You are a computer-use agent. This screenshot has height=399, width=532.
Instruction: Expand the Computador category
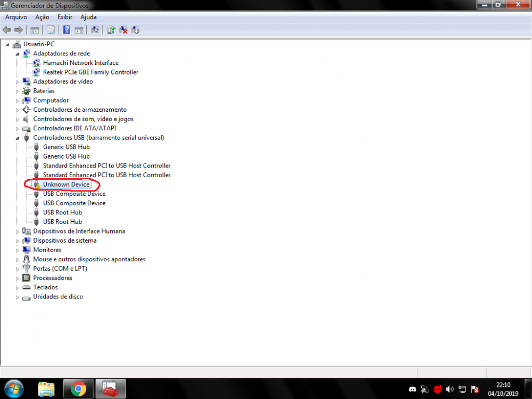pos(18,101)
